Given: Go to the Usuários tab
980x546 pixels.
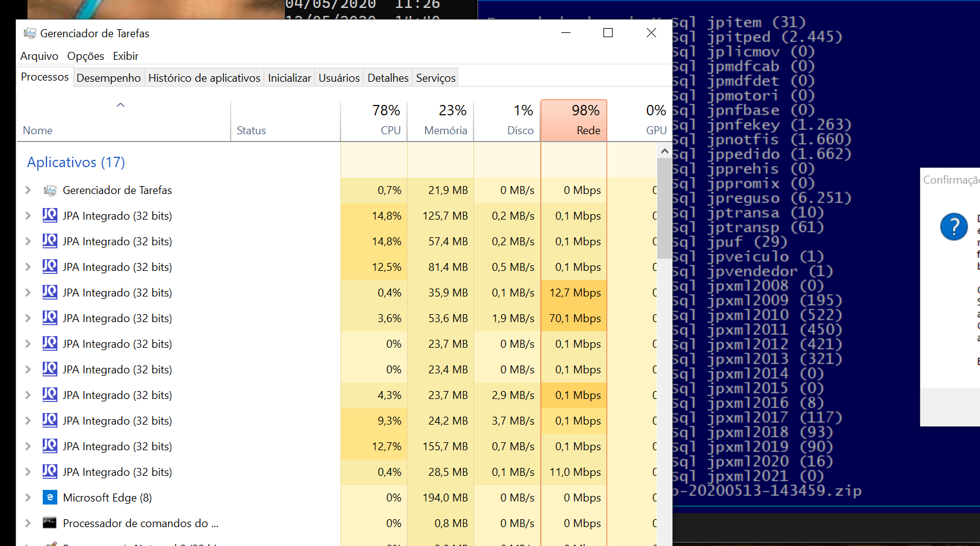Looking at the screenshot, I should click(x=339, y=78).
